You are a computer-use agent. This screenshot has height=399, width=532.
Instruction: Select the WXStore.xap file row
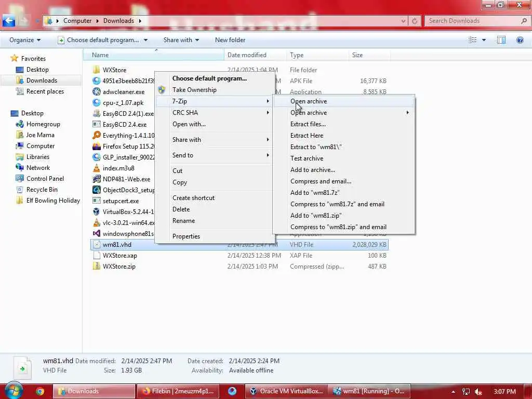240,256
